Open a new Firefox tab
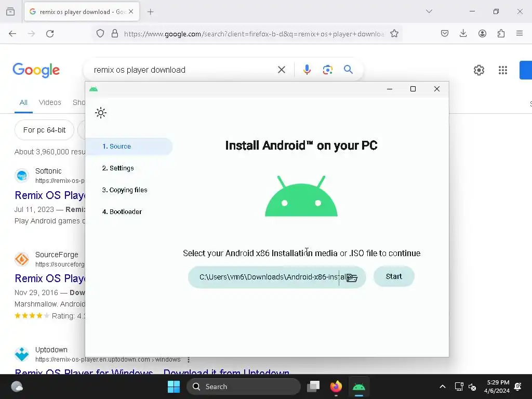This screenshot has width=532, height=399. coord(150,12)
